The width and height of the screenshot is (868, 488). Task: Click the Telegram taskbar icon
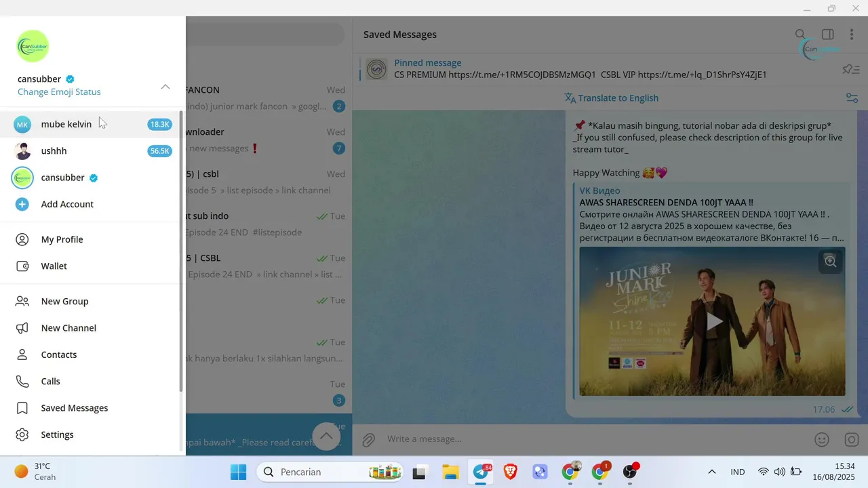click(481, 472)
